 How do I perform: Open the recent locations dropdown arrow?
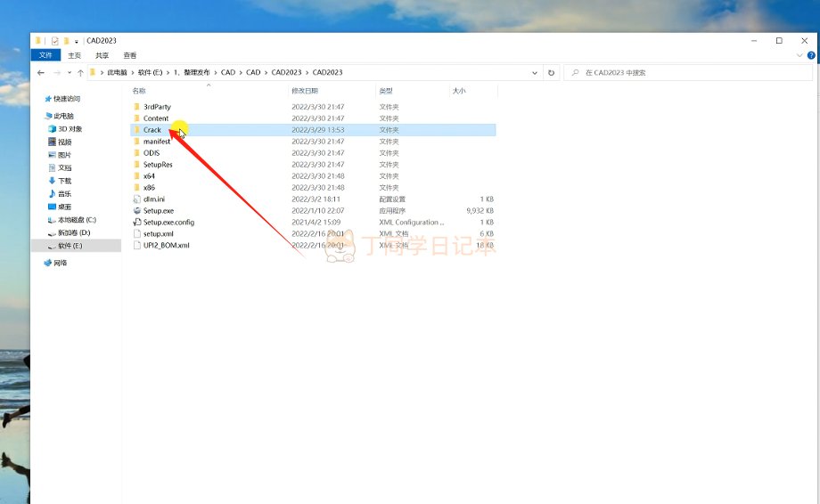click(68, 72)
